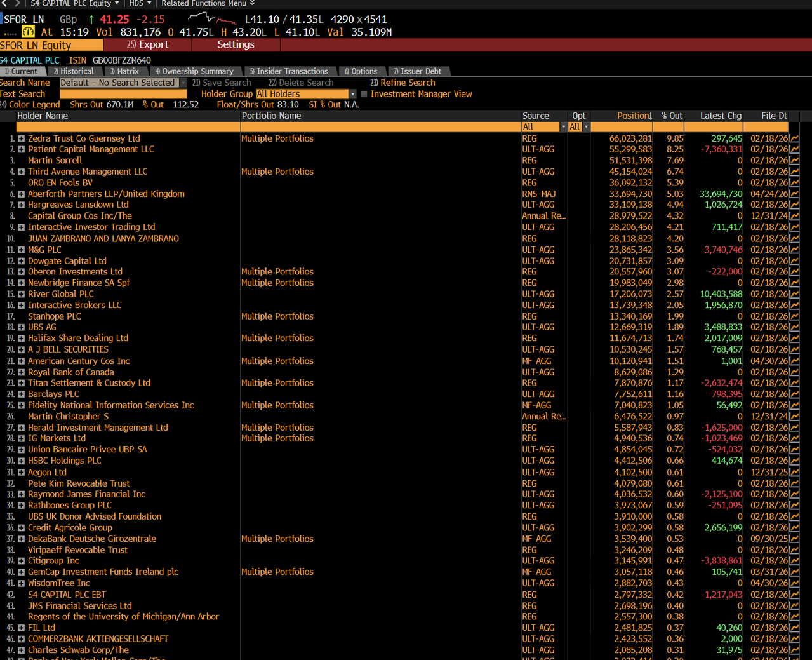Switch to the Ownership Summary tab
The image size is (812, 660).
pyautogui.click(x=195, y=71)
